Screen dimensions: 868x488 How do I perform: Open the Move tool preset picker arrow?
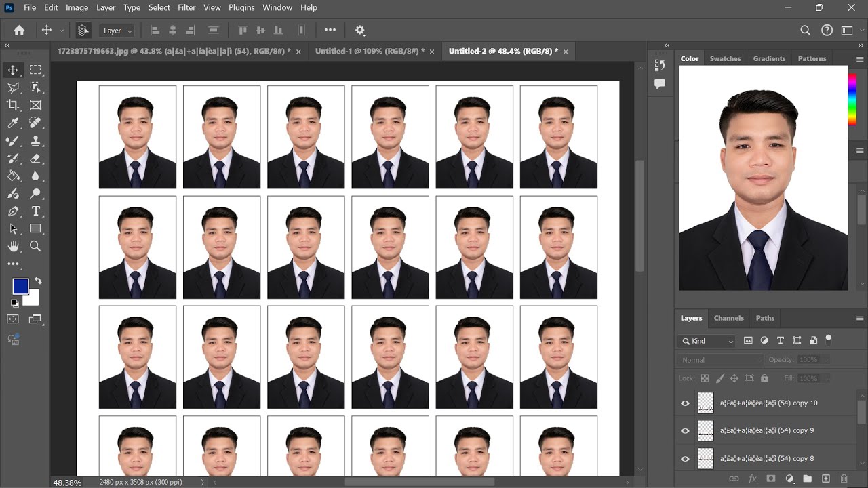pos(62,30)
